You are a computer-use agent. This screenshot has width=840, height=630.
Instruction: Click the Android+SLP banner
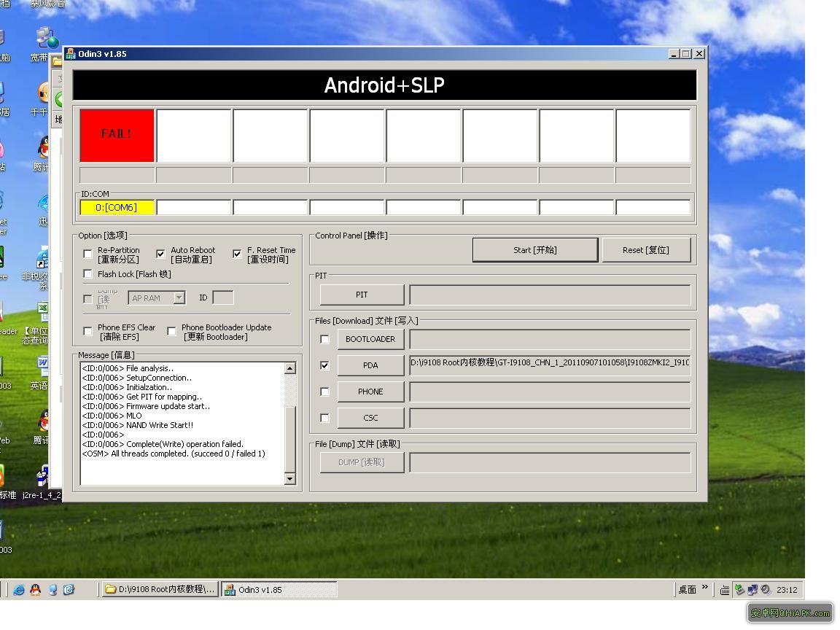[385, 85]
